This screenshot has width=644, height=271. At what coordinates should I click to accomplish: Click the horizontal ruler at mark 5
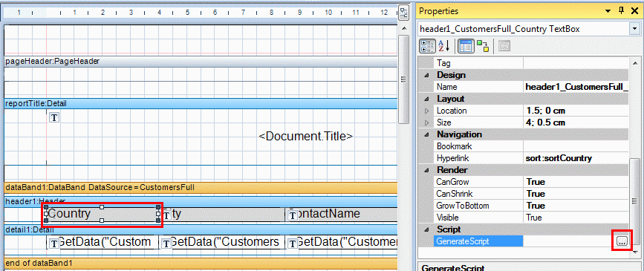pos(187,13)
